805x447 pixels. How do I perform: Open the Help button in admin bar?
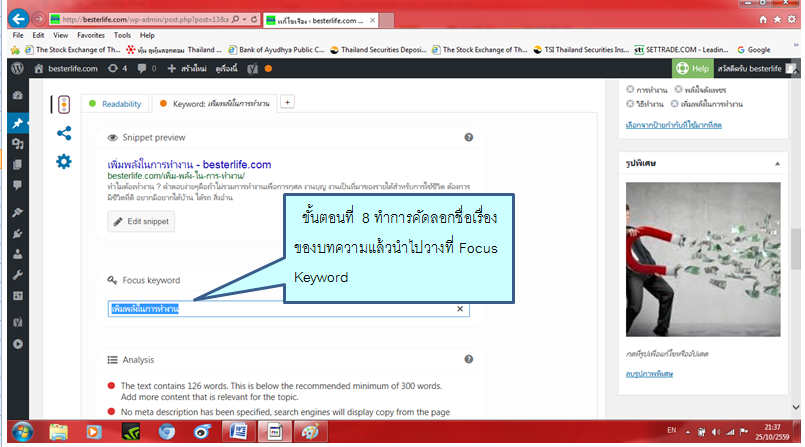[x=693, y=68]
